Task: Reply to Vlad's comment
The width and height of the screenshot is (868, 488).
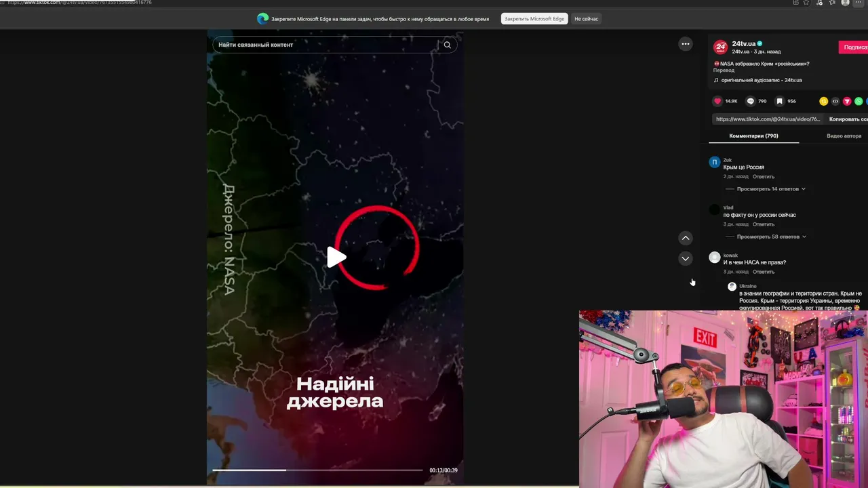Action: click(764, 224)
